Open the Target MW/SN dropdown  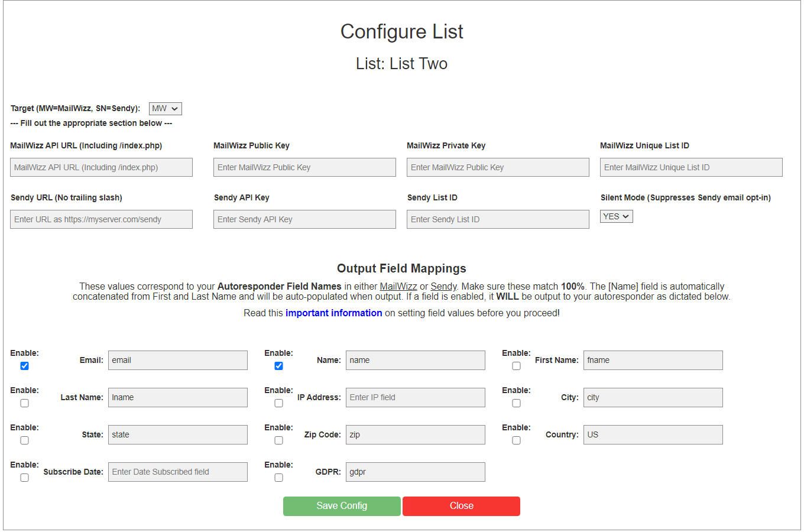(x=165, y=109)
